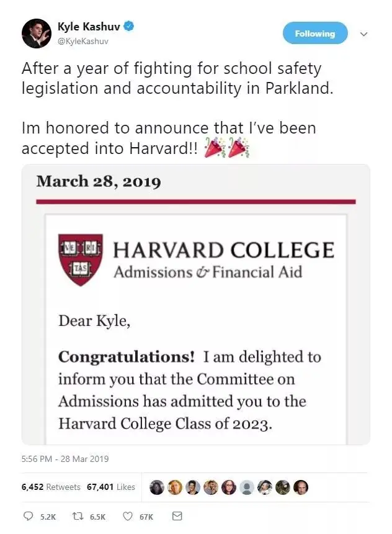The width and height of the screenshot is (392, 534).
Task: Open Kyle Kashuv's profile picture
Action: click(37, 34)
